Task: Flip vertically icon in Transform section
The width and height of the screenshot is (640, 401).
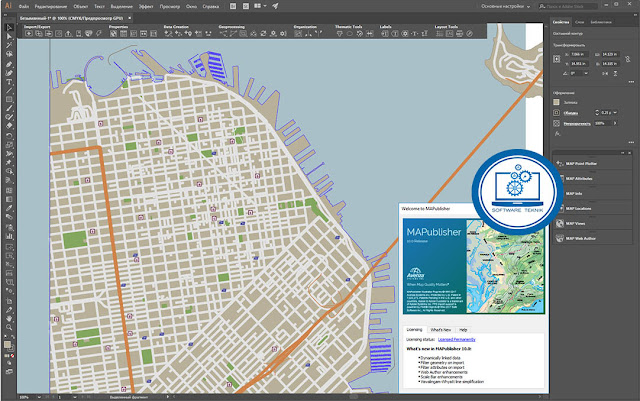Action: click(615, 74)
